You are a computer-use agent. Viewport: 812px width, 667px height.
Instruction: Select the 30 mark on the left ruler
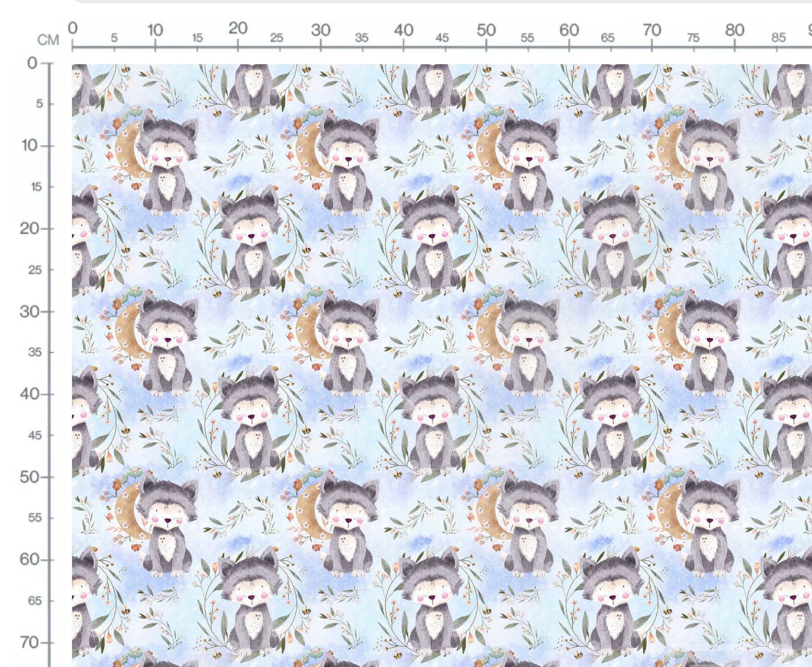point(30,311)
